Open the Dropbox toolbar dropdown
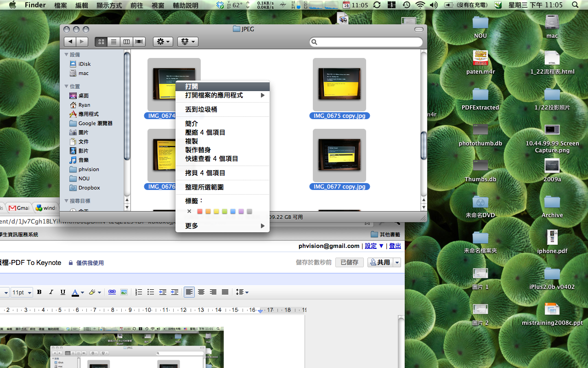 tap(187, 42)
